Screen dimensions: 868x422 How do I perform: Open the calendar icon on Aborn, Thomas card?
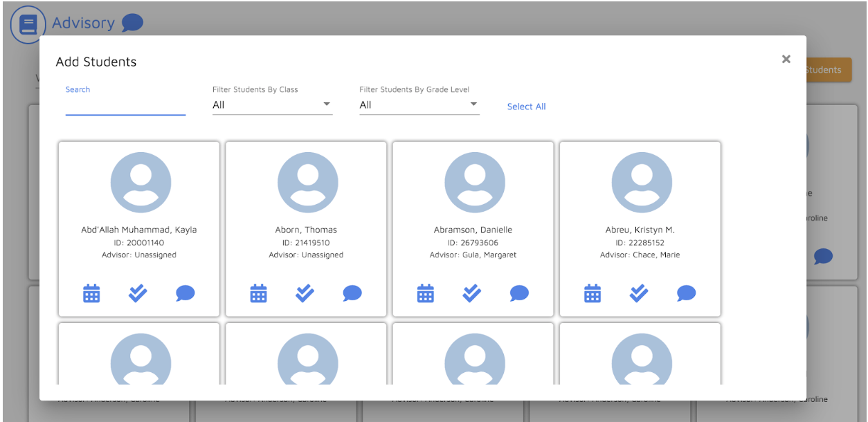(x=258, y=293)
